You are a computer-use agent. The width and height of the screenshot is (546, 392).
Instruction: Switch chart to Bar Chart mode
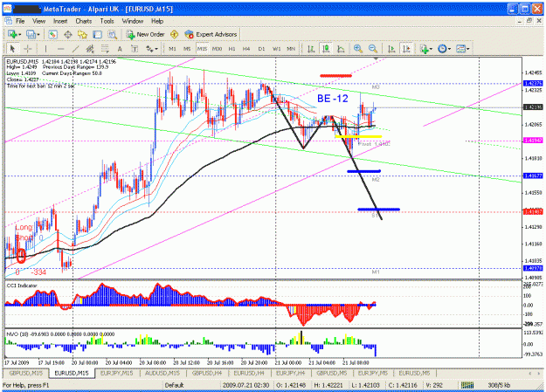[x=311, y=49]
